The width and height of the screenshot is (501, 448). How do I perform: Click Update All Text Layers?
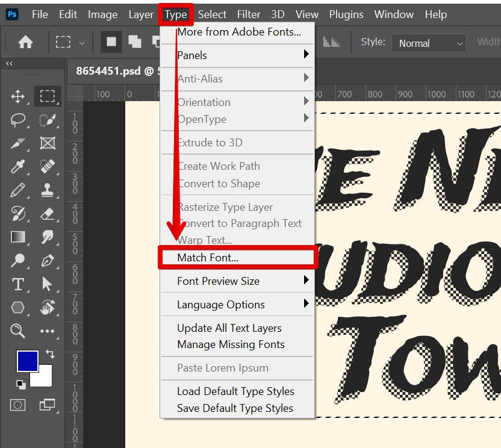(229, 328)
